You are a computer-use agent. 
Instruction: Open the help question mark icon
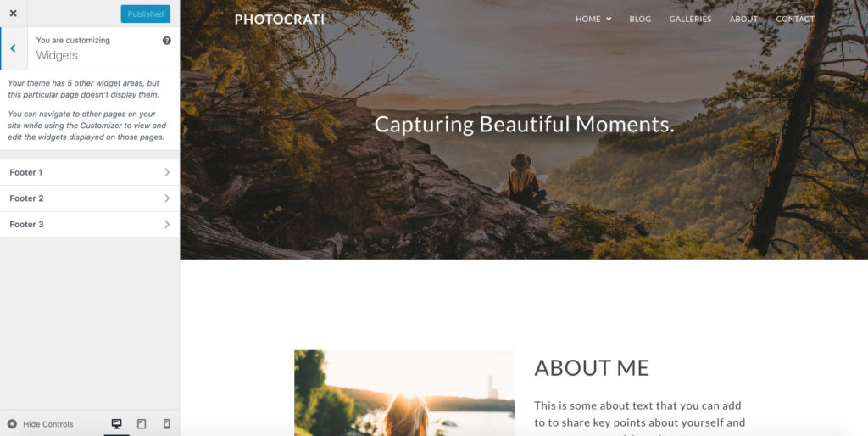167,41
